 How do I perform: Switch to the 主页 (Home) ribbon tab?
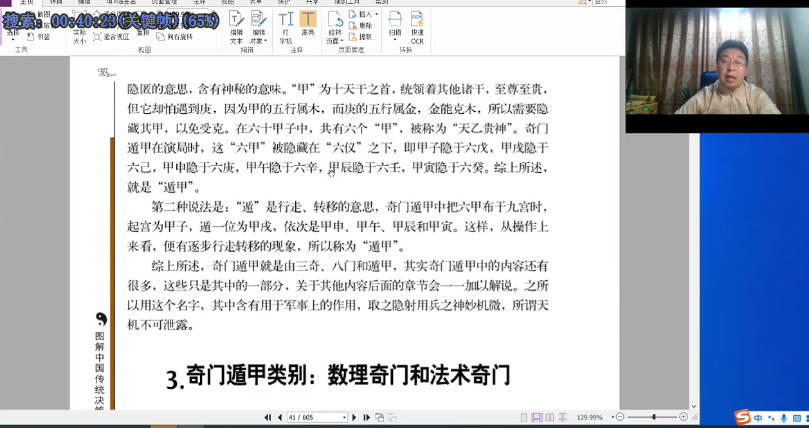click(27, 3)
